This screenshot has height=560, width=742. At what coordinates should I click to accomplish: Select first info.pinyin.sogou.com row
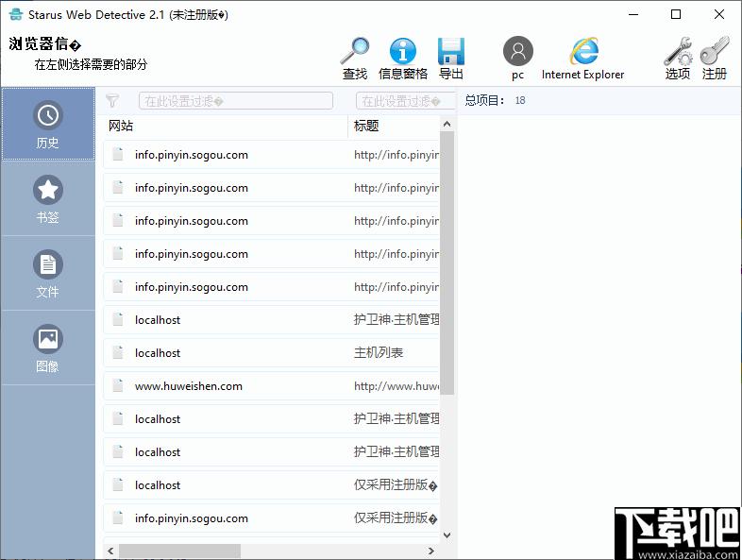(271, 155)
